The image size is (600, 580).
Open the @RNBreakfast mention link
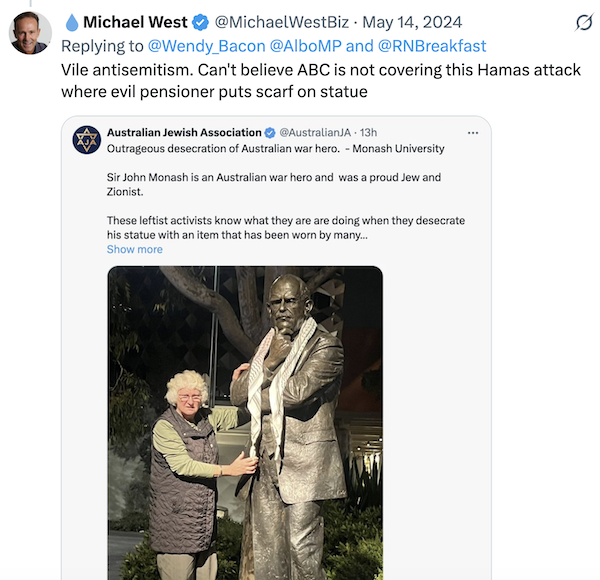(x=432, y=46)
